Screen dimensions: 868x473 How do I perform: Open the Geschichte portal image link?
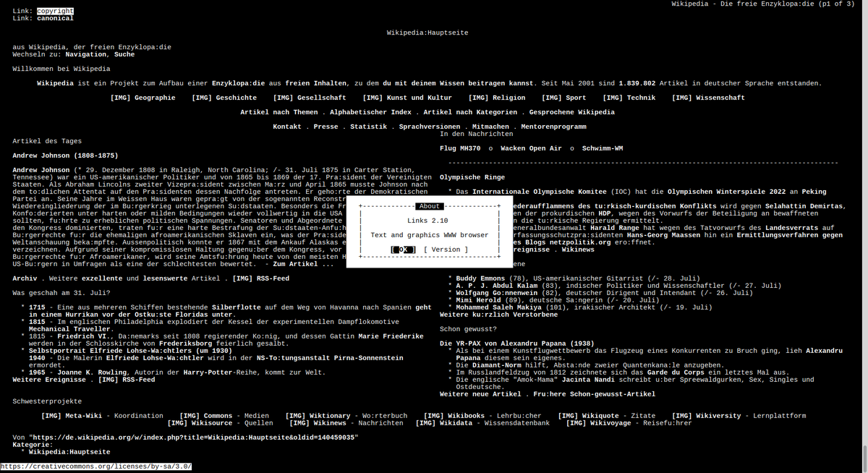224,98
